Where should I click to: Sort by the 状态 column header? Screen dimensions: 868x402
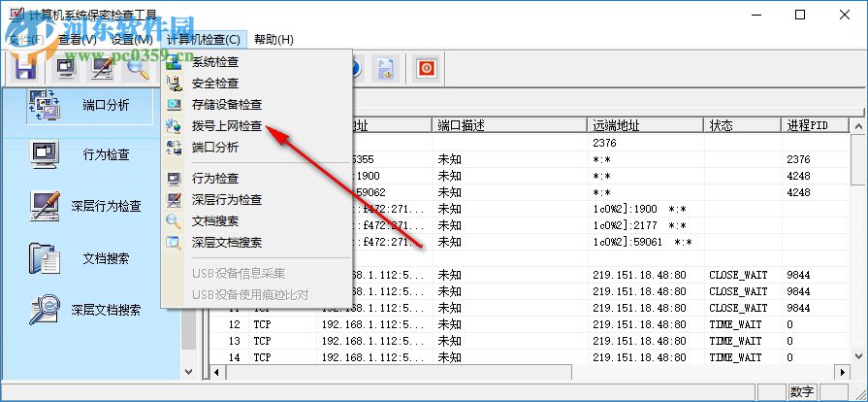click(742, 125)
